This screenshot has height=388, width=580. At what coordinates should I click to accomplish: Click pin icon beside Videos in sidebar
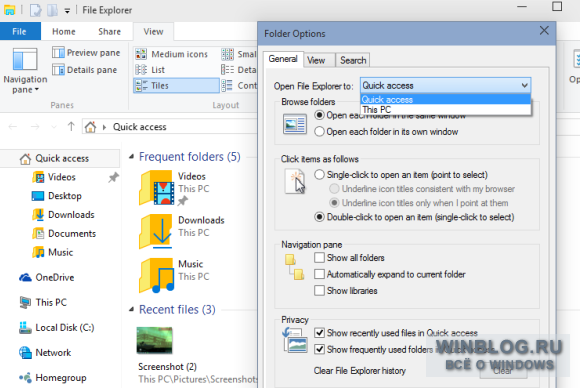click(x=113, y=178)
